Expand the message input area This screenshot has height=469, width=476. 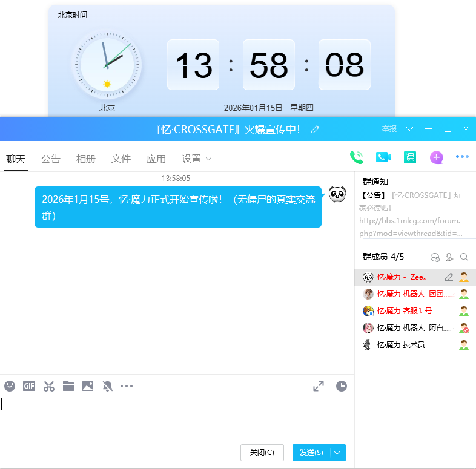319,386
